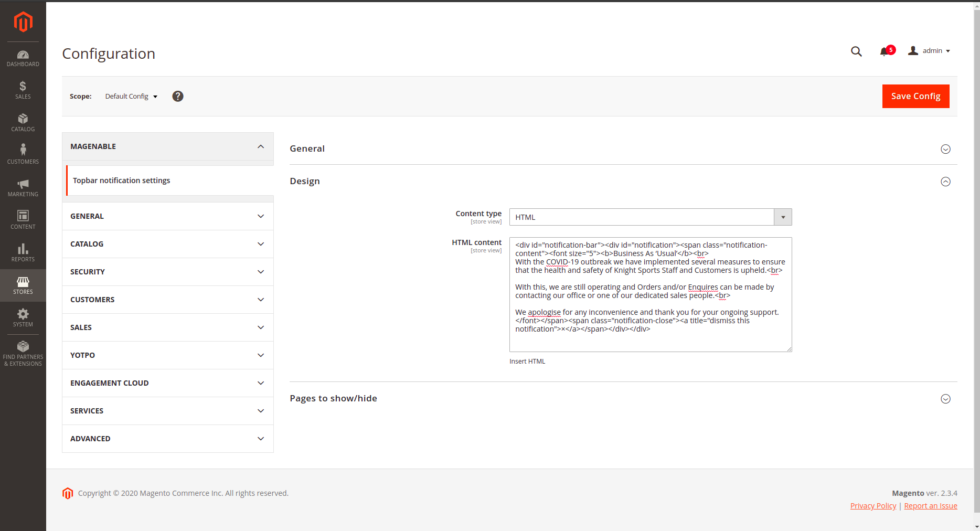This screenshot has width=980, height=531.
Task: Expand the SECURITY config tab
Action: tap(168, 272)
